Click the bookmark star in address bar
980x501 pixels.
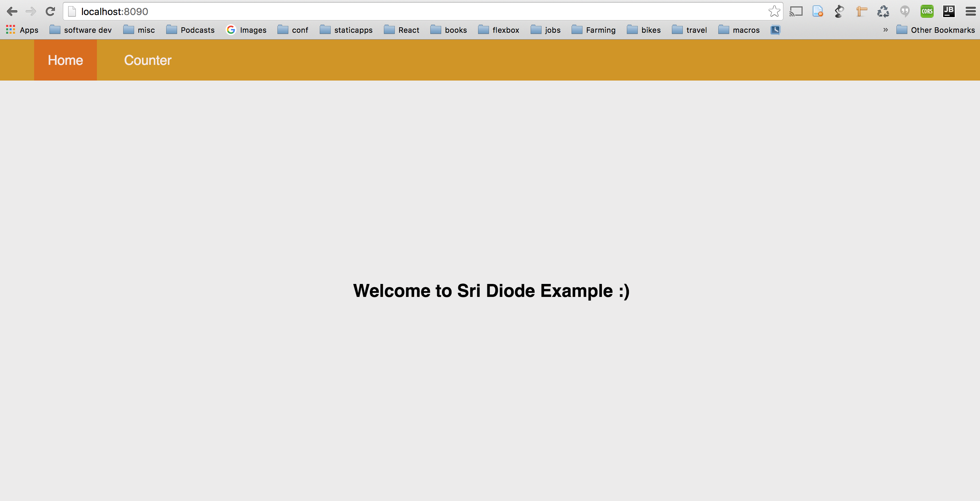(774, 11)
